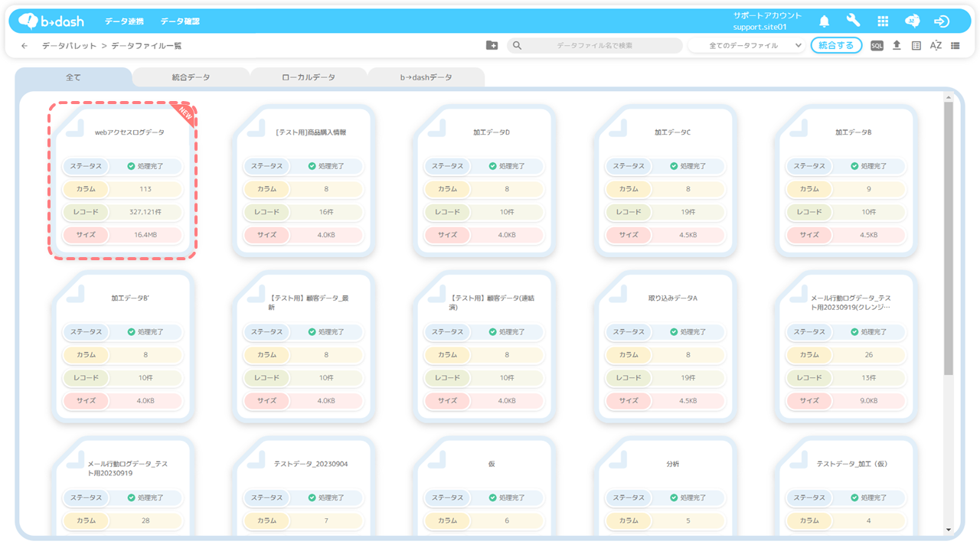The width and height of the screenshot is (980, 551).
Task: Switch to the ローカルデータ tab
Action: 309,77
